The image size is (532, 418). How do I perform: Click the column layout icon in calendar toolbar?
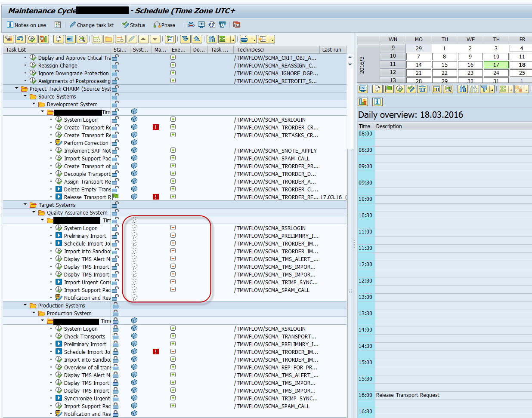point(437,89)
